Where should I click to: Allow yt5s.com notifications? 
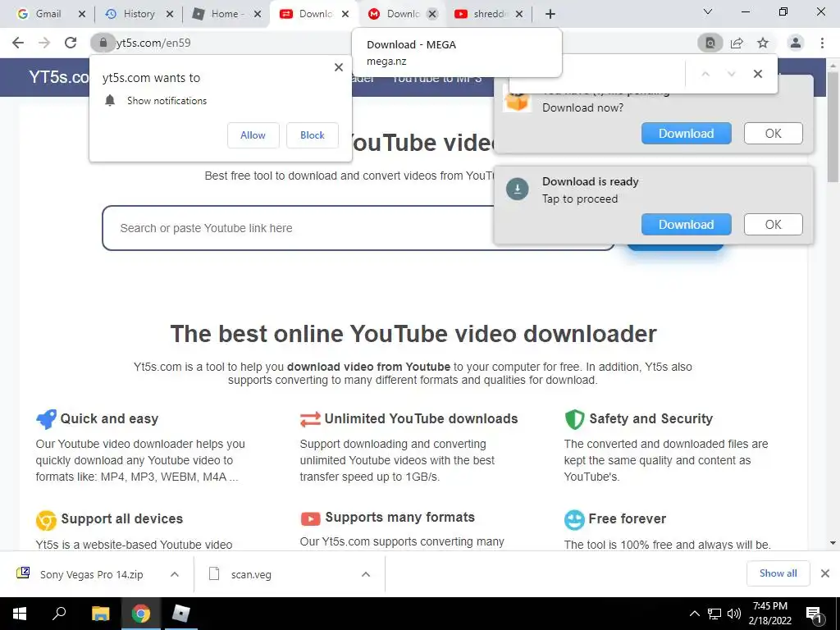tap(253, 135)
